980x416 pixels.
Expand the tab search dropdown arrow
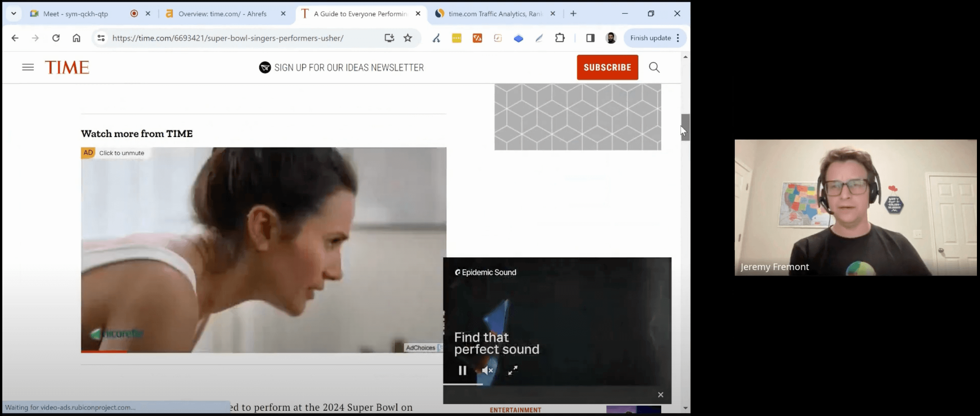click(13, 13)
